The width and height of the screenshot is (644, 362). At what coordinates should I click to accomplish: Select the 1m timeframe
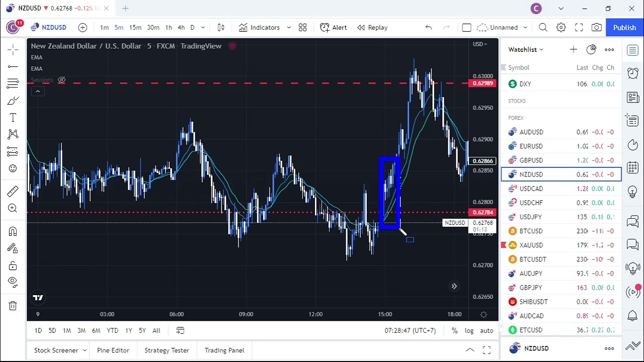tap(104, 28)
